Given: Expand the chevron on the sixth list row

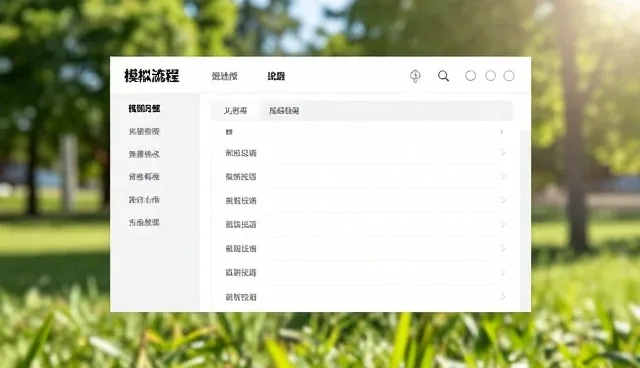Looking at the screenshot, I should 503,248.
